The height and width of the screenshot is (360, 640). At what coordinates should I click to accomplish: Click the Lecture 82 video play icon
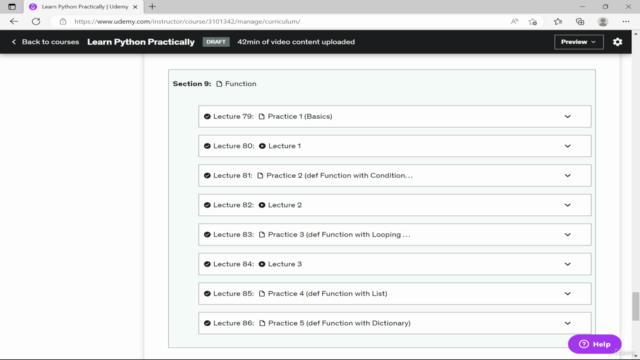262,205
